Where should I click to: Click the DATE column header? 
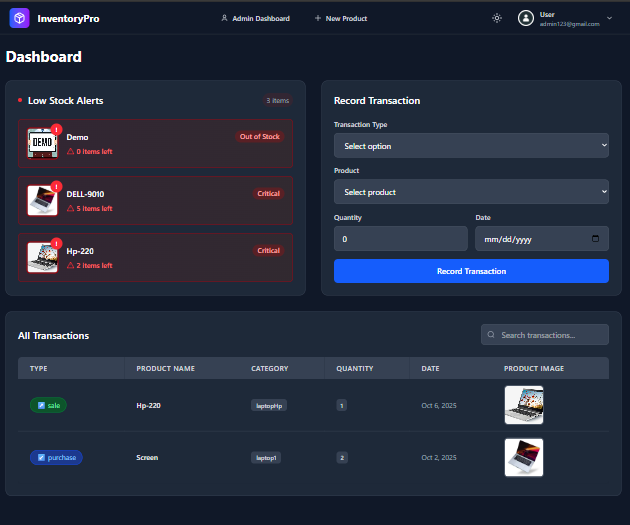tap(430, 368)
